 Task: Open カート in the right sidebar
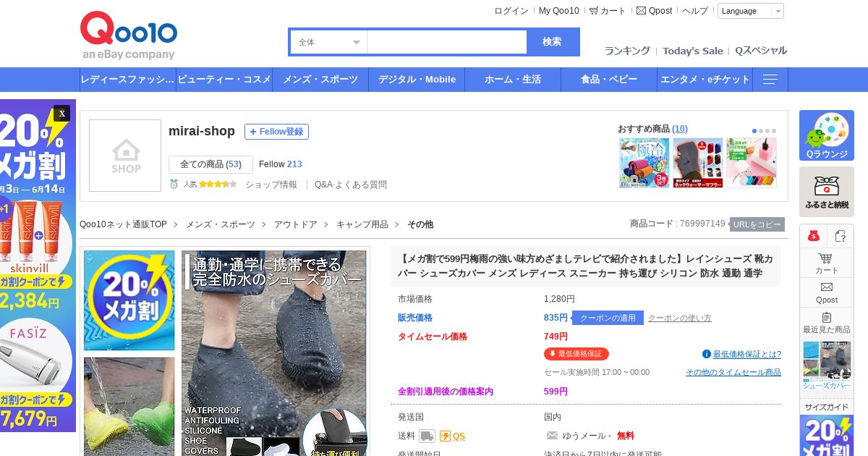coord(827,263)
